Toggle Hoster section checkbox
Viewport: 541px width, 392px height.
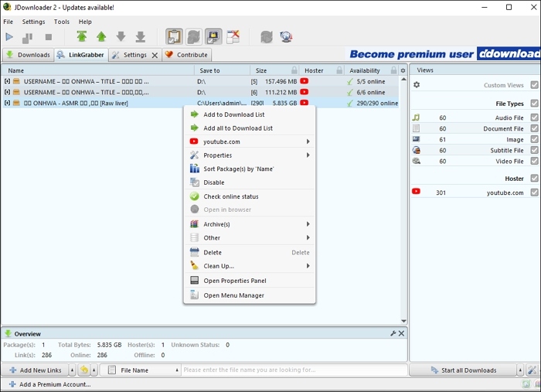535,178
